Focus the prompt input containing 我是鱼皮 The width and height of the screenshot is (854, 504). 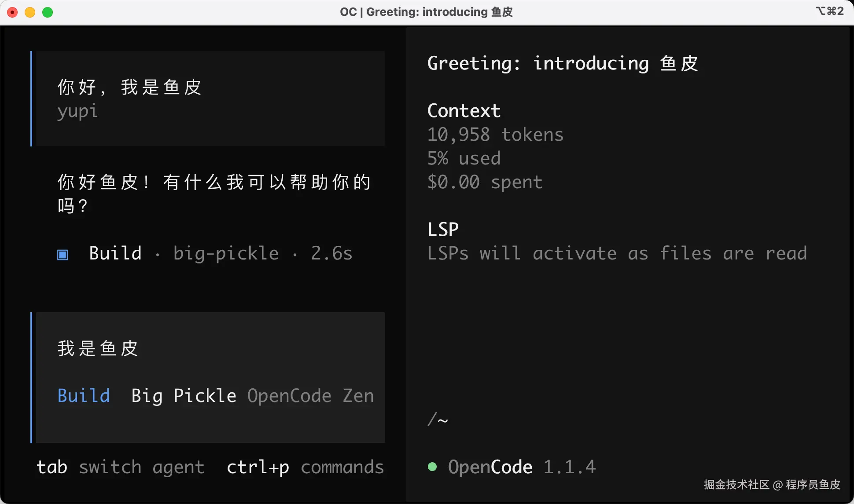point(98,349)
